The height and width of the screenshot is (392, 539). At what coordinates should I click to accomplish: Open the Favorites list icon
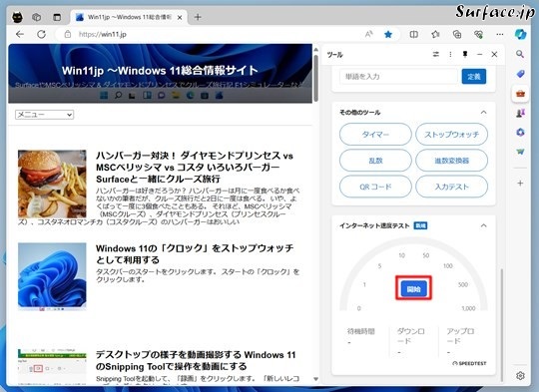pos(435,34)
